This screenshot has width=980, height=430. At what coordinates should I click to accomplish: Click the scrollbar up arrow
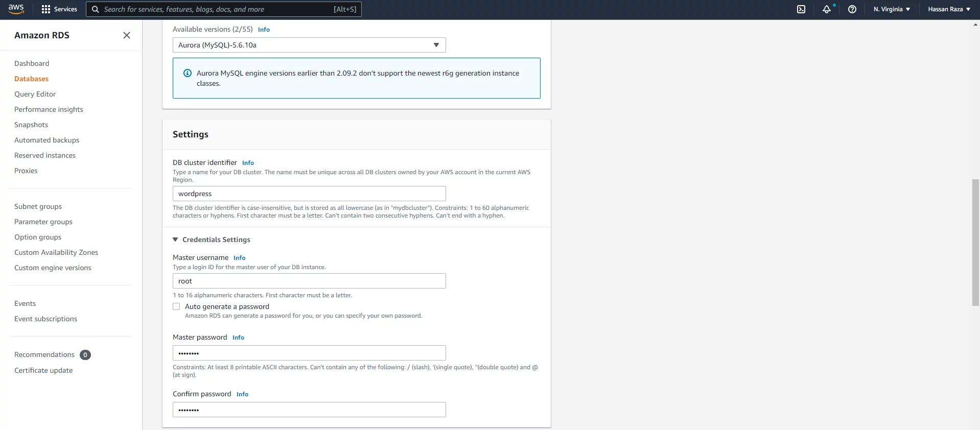975,24
